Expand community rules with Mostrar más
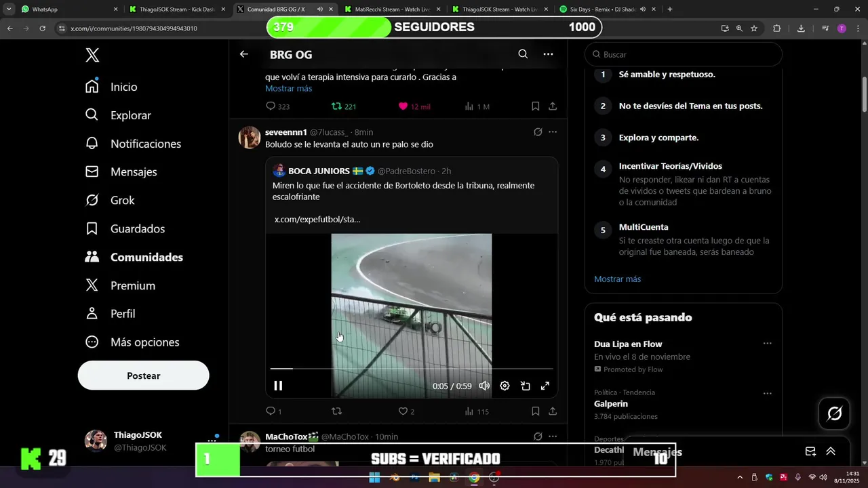Image resolution: width=868 pixels, height=488 pixels. [617, 279]
